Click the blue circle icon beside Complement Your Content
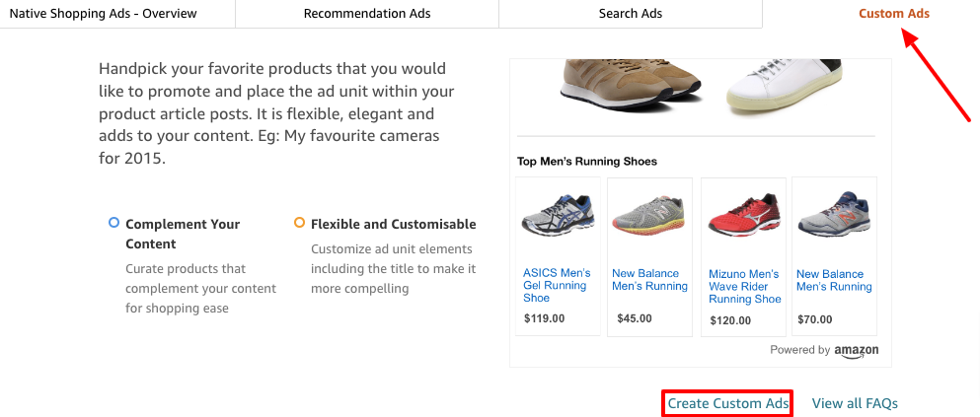The image size is (980, 417). [113, 223]
